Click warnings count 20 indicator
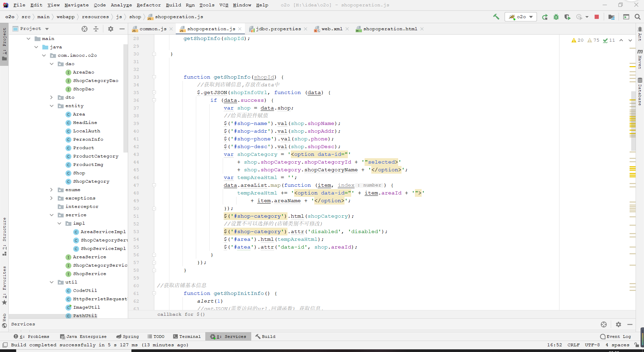The width and height of the screenshot is (644, 352). click(577, 40)
